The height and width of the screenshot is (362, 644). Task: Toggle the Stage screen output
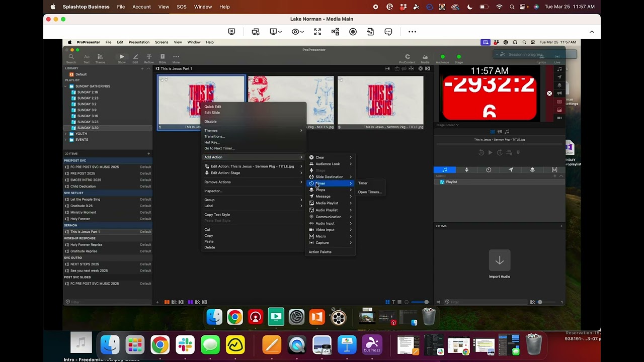[x=459, y=59]
